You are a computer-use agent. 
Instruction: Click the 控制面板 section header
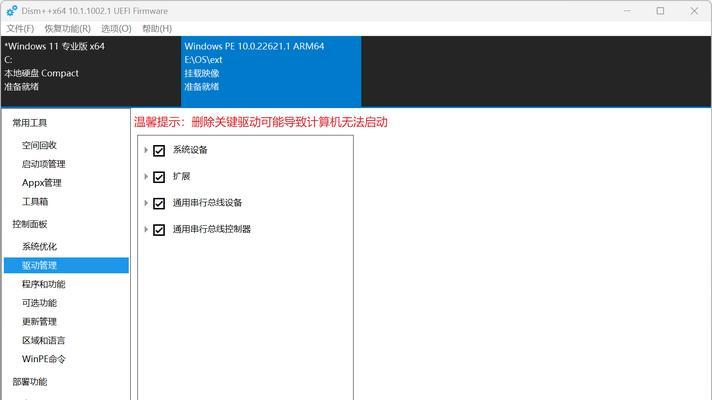click(30, 224)
